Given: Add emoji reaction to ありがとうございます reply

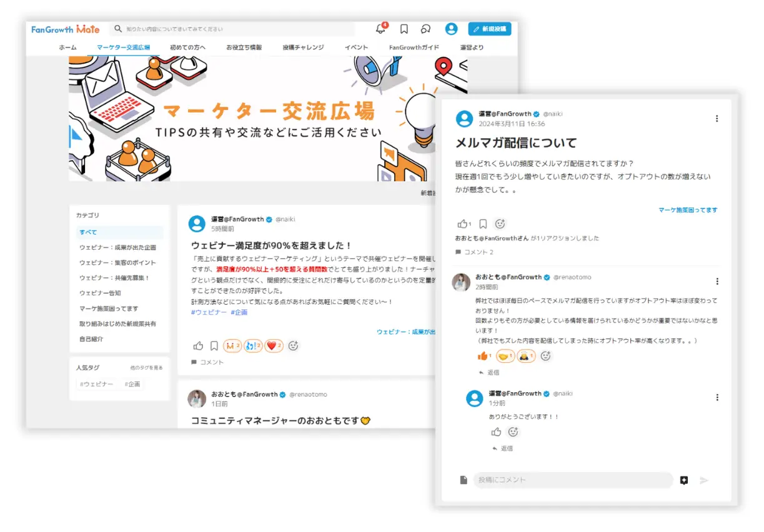Looking at the screenshot, I should [x=513, y=431].
